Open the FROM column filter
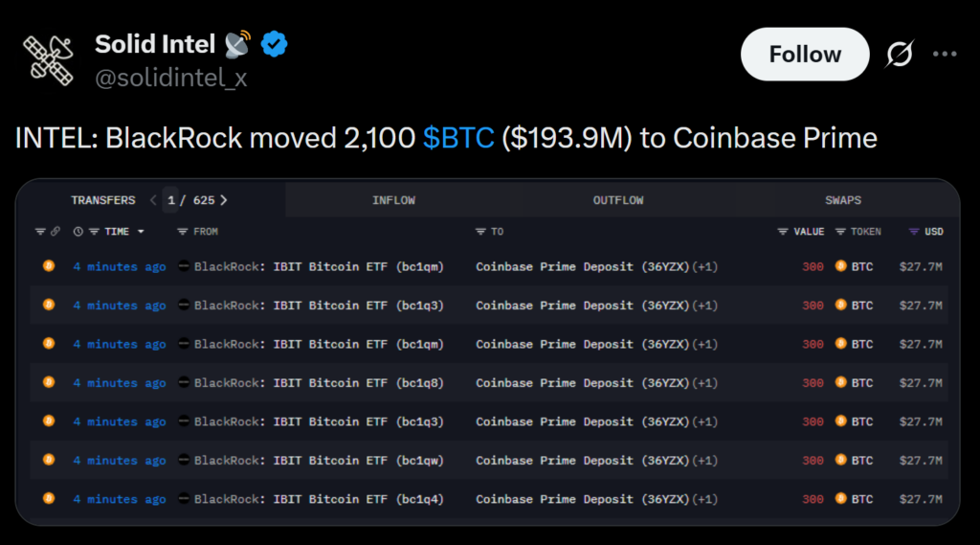This screenshot has width=980, height=545. point(183,232)
